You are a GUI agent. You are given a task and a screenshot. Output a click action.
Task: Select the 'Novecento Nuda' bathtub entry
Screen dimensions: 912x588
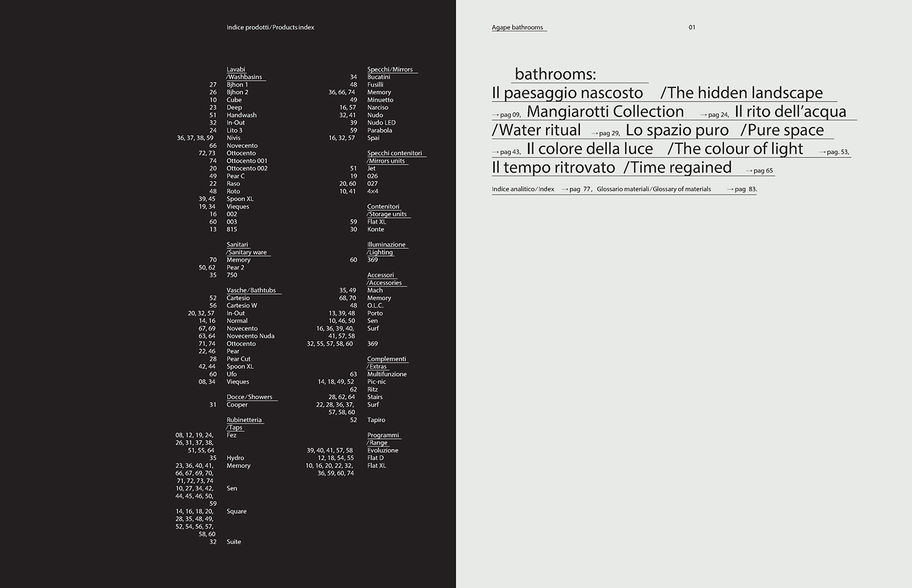point(250,336)
